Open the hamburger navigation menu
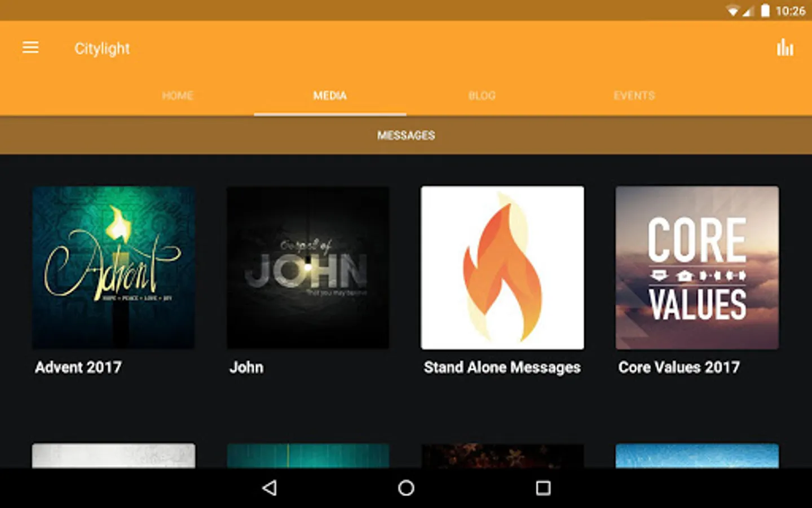This screenshot has height=508, width=812. click(30, 48)
